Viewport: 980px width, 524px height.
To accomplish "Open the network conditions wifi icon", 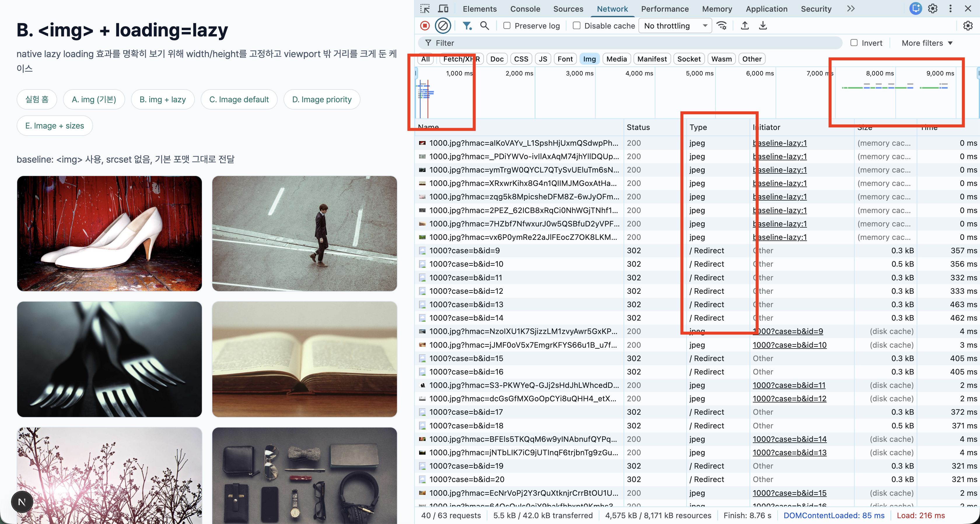I will (722, 25).
